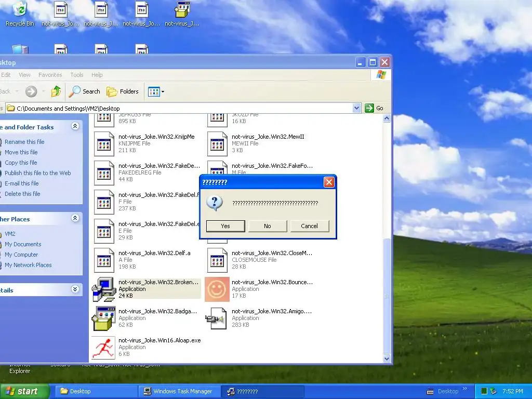Click Yes in the ???????? dialog
Screen dimensions: 532x399
pos(225,226)
